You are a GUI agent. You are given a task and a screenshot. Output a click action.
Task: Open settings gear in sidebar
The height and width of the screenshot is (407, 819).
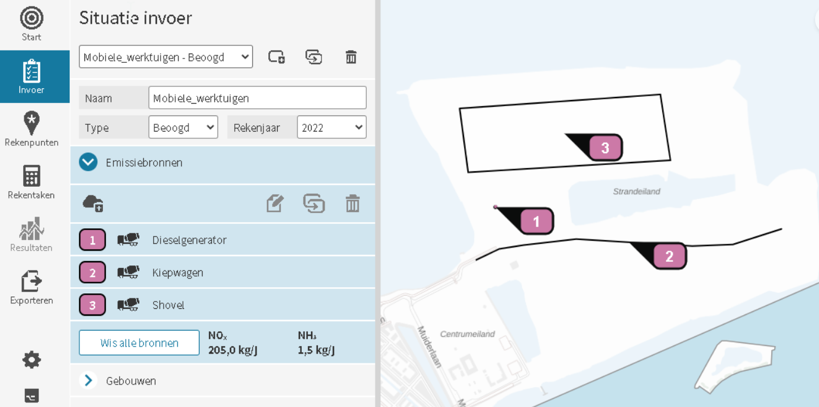[31, 360]
